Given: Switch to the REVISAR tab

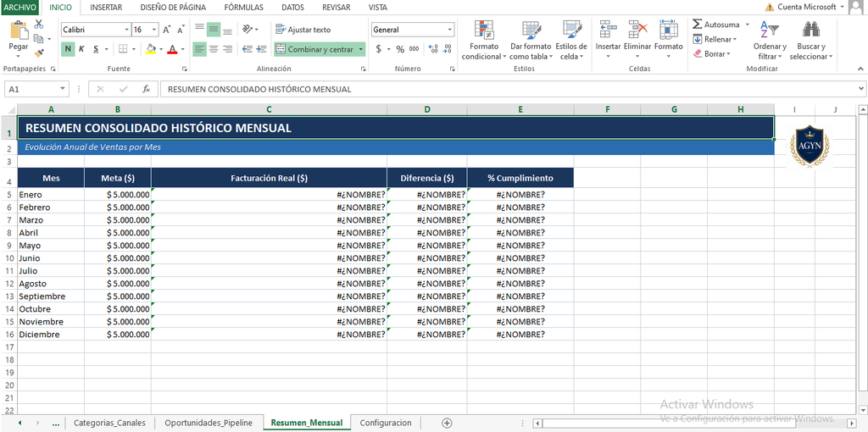Looking at the screenshot, I should click(336, 7).
